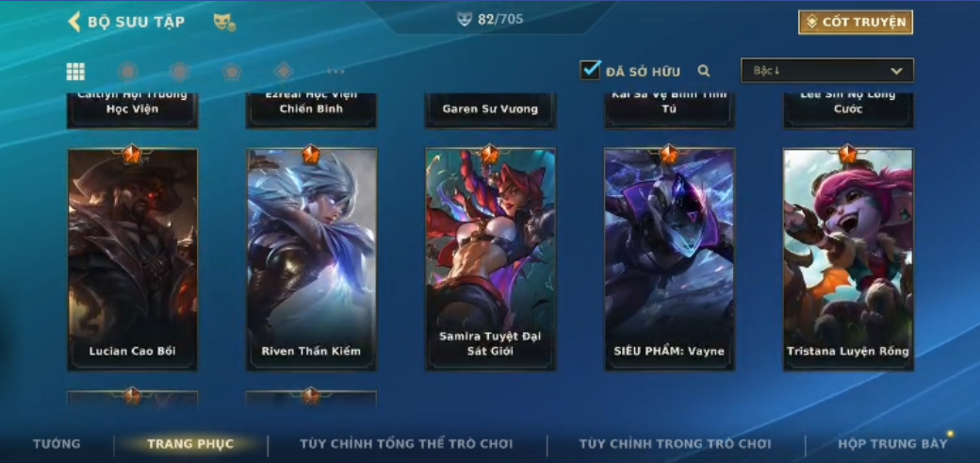
Task: Select the pentagon tier filter icon
Action: pos(232,72)
